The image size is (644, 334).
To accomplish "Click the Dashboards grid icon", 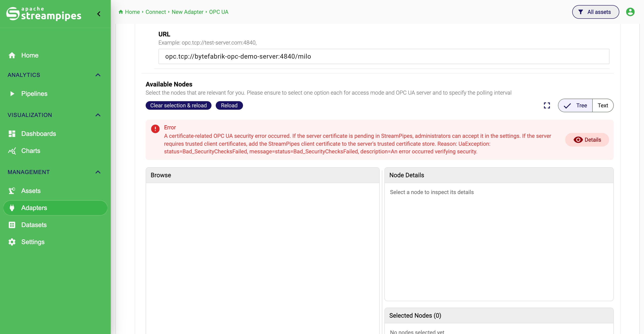I will [12, 134].
